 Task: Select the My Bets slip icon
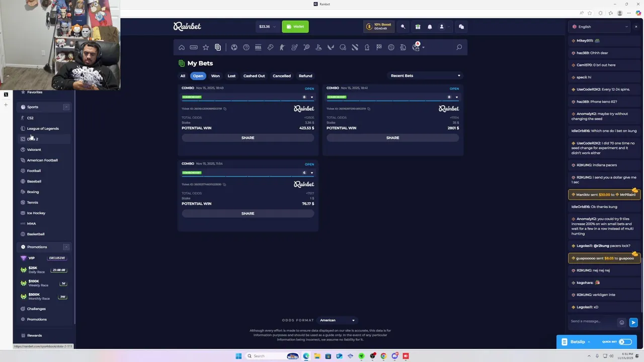pos(218,47)
